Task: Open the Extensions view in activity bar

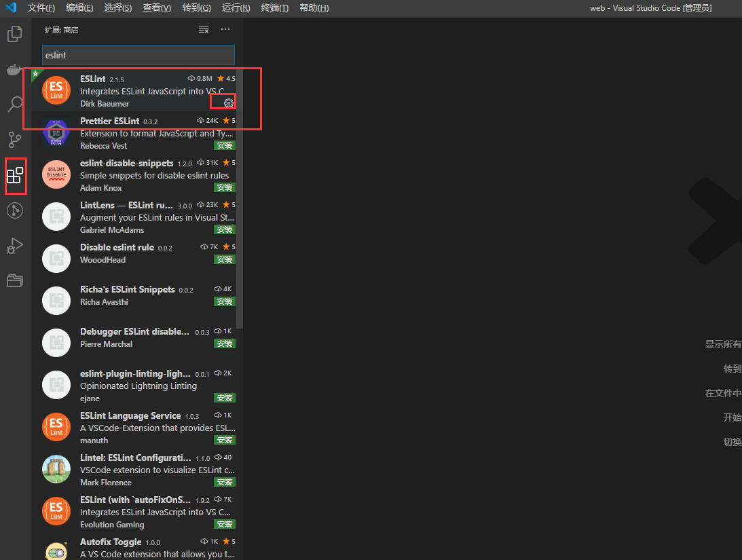Action: click(x=15, y=175)
